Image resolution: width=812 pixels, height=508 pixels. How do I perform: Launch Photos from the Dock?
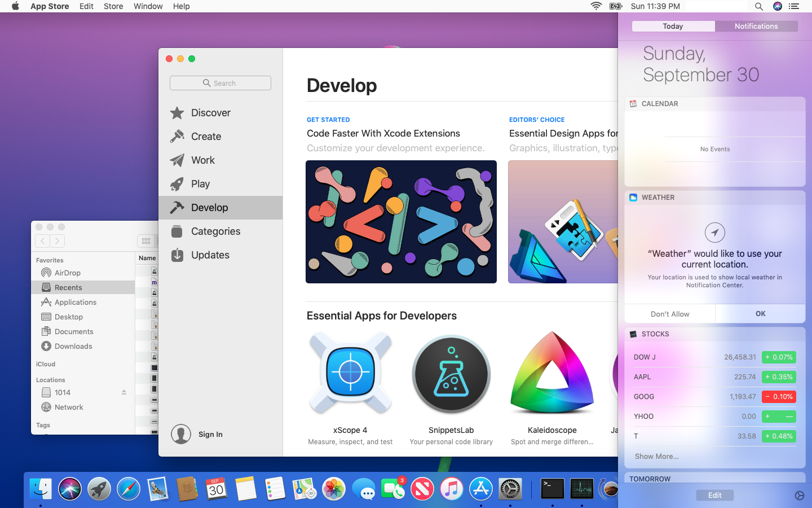(x=334, y=489)
